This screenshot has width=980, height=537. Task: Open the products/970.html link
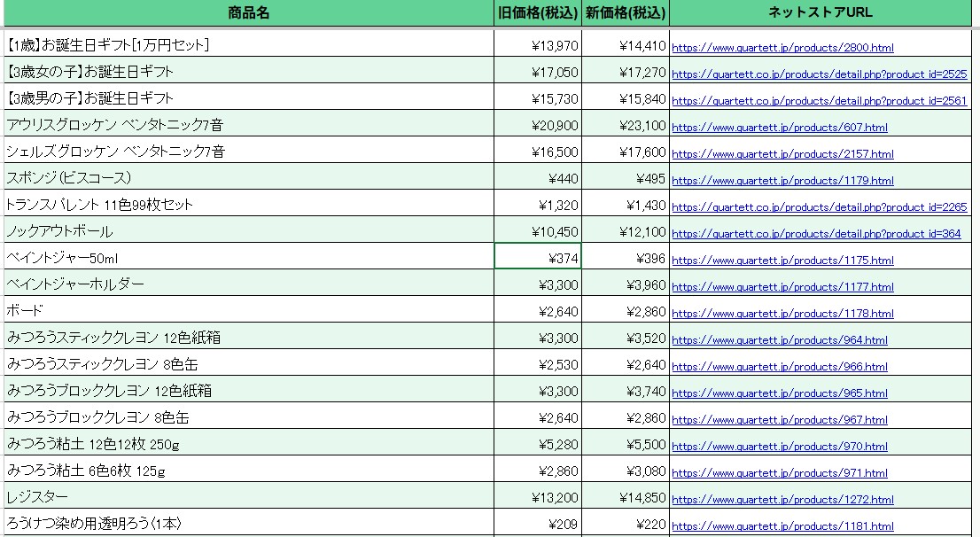(780, 447)
